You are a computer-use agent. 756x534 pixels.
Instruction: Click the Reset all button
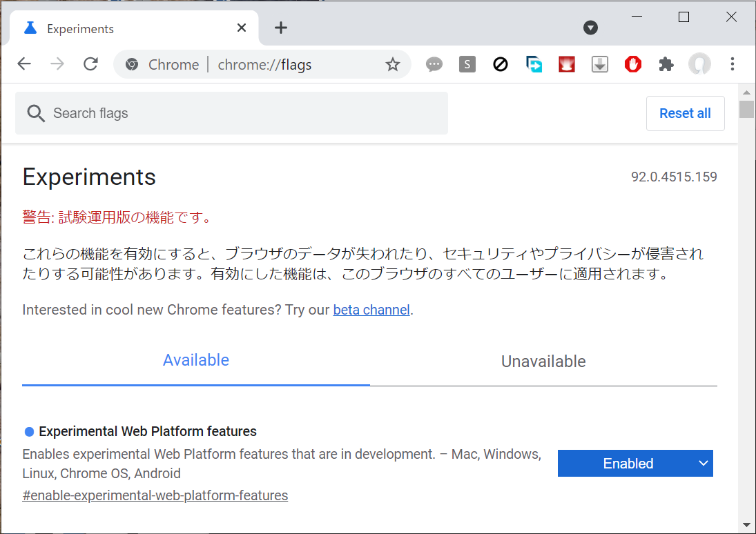click(685, 113)
